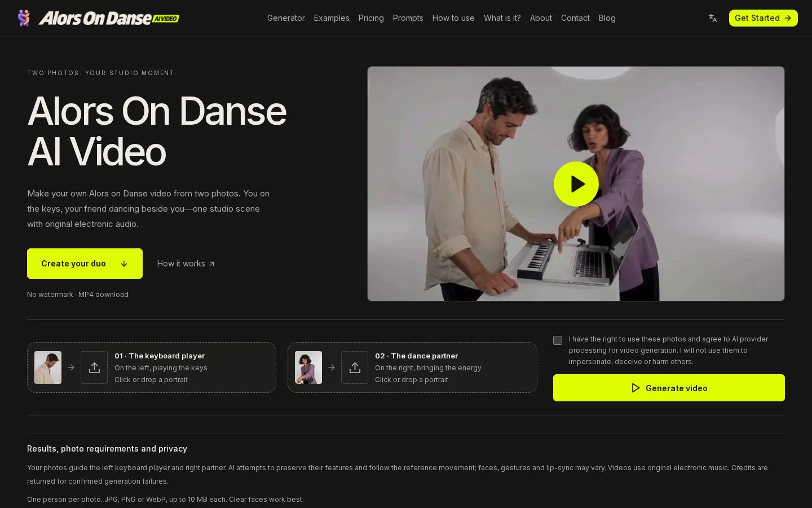Viewport: 812px width, 508px height.
Task: Open the Blog link
Action: tap(607, 18)
